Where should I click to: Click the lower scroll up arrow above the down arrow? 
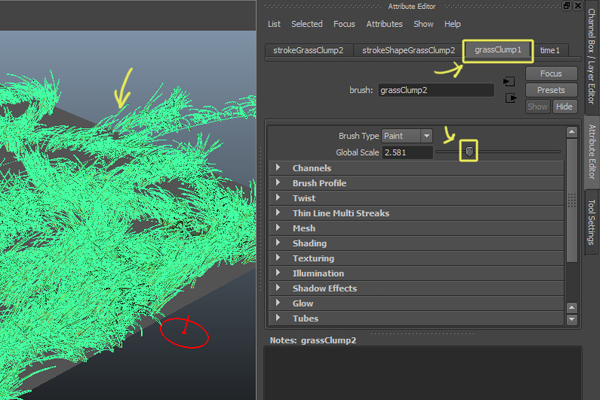pyautogui.click(x=572, y=307)
